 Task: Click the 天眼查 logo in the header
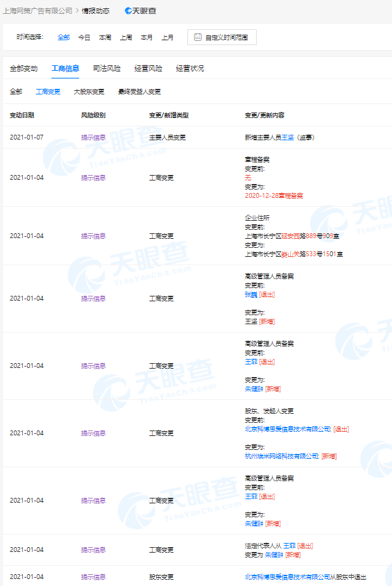[140, 11]
